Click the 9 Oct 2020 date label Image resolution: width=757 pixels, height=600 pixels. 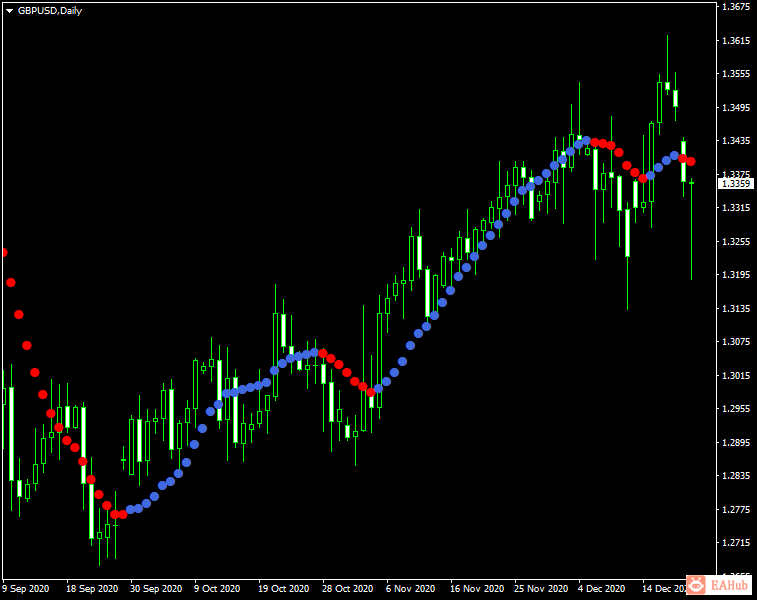[x=217, y=589]
